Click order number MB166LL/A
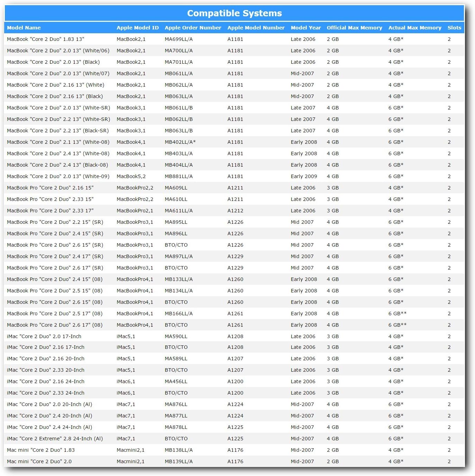Image resolution: width=475 pixels, height=476 pixels. coord(179,314)
